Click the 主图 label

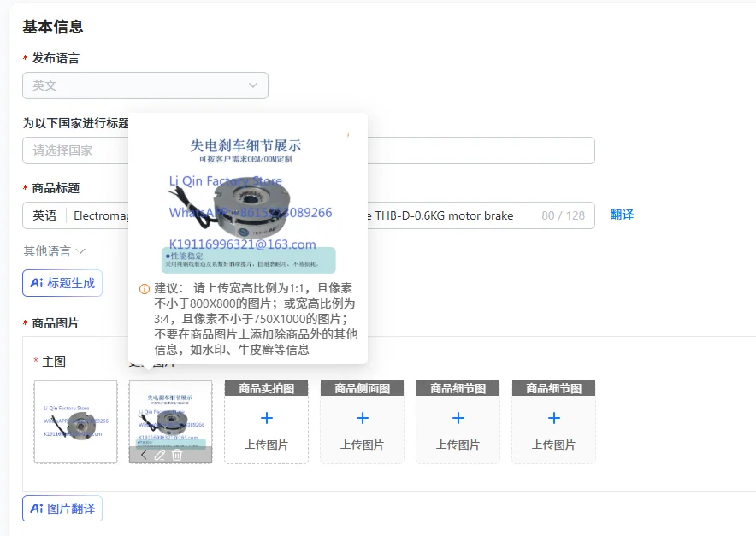(x=54, y=362)
